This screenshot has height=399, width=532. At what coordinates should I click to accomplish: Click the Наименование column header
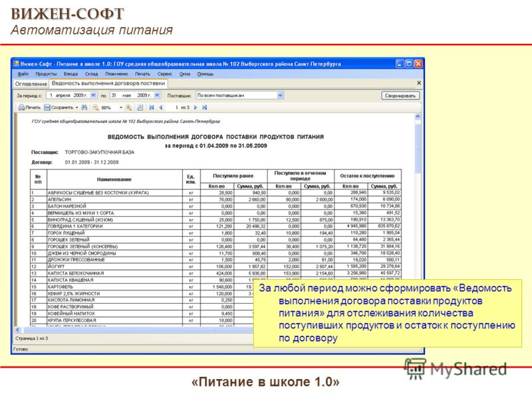114,180
